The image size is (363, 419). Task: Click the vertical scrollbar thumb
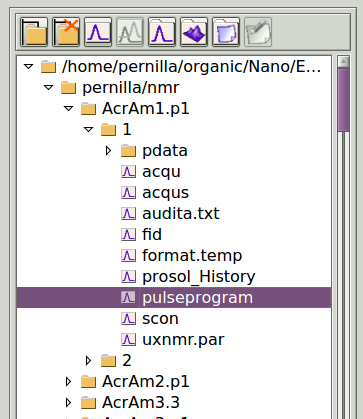[343, 100]
